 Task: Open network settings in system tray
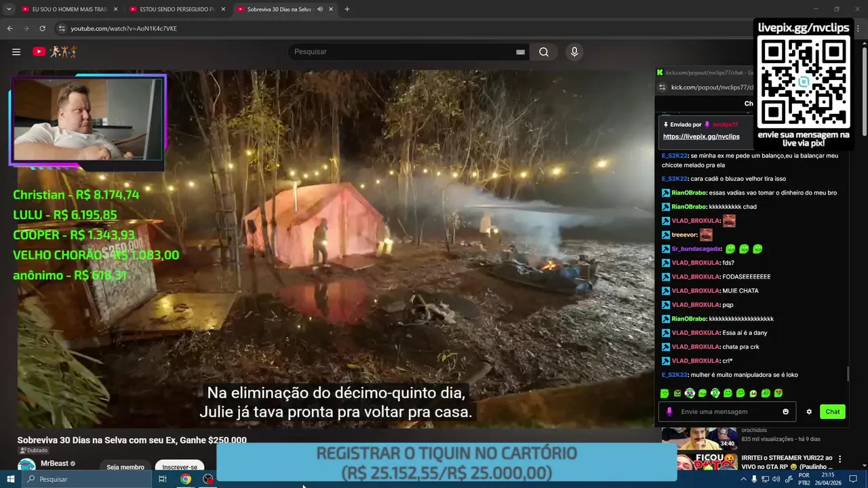click(765, 479)
